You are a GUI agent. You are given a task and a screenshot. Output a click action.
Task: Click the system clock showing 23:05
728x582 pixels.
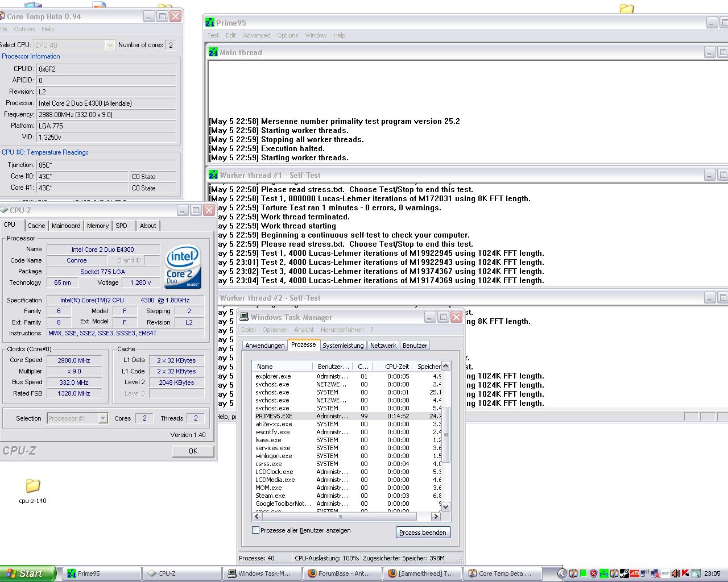(x=712, y=573)
